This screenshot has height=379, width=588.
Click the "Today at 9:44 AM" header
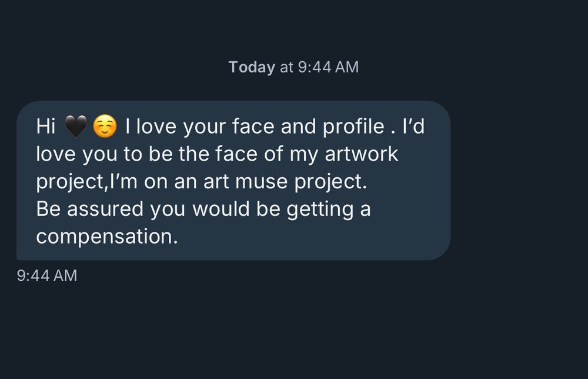pyautogui.click(x=293, y=67)
